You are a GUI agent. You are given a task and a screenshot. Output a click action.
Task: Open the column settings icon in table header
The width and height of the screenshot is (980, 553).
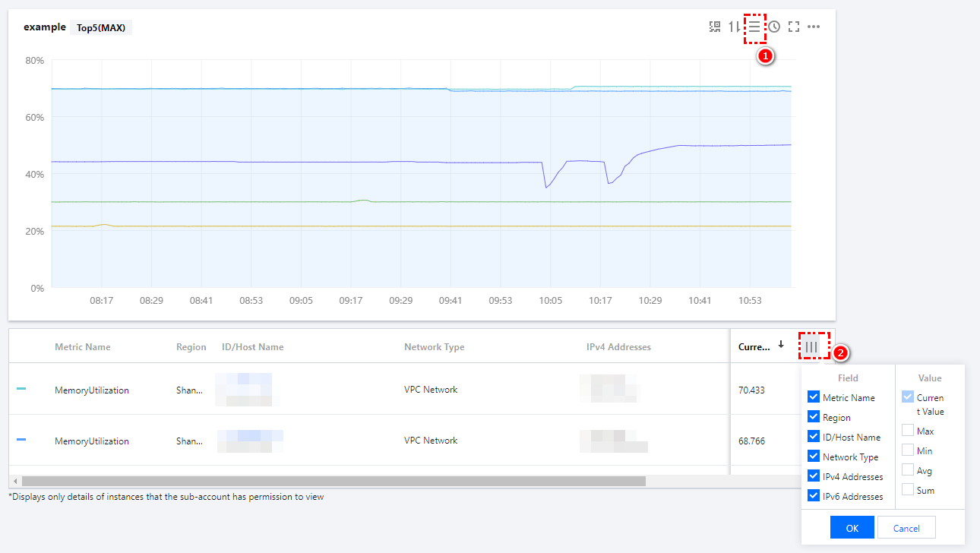tap(812, 346)
